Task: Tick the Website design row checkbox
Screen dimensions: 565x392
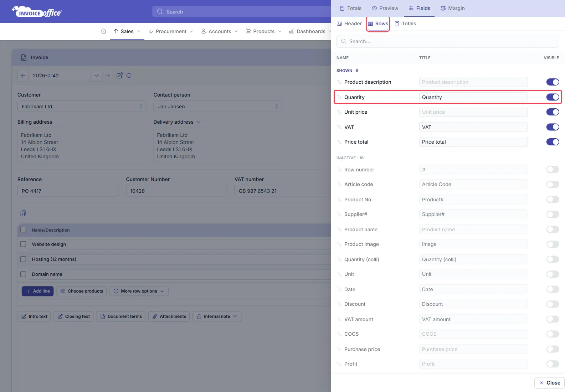Action: 23,244
